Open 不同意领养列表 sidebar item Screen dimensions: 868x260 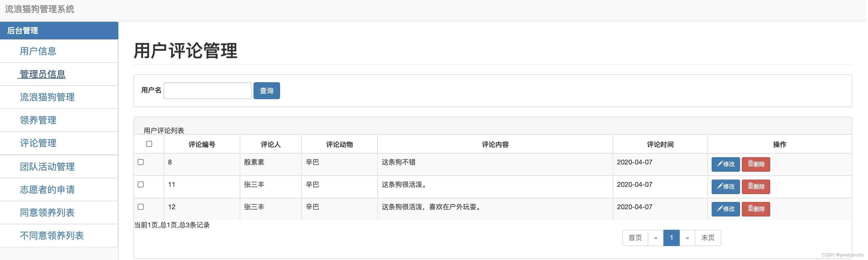click(52, 236)
